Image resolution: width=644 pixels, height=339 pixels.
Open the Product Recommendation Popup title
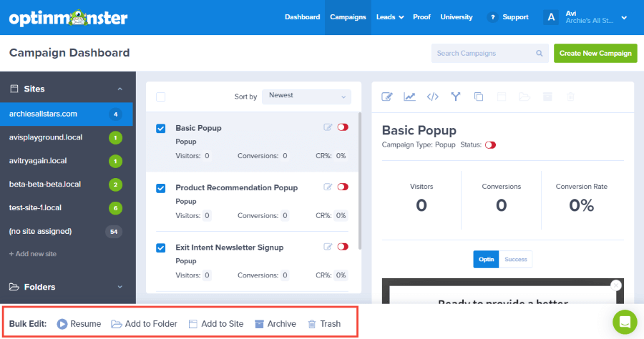pos(237,187)
